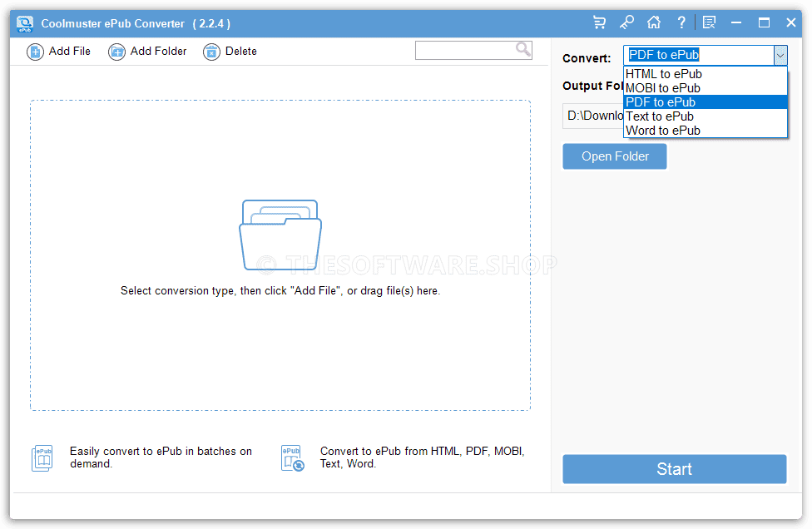Close the Coolmuster ePub Converter window

pyautogui.click(x=790, y=22)
